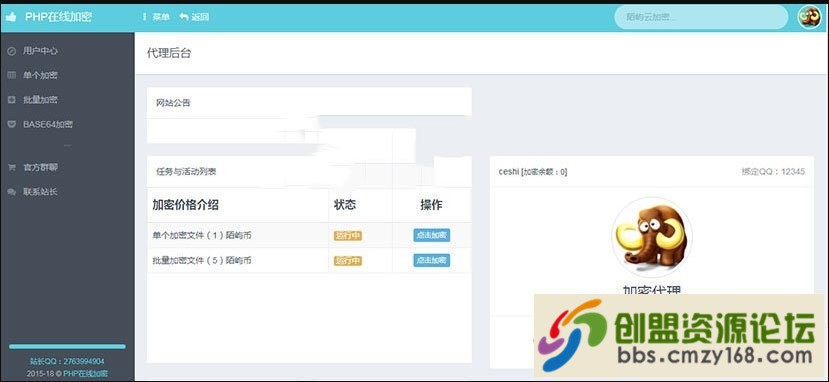
Task: Click the 单个加密 grid icon
Action: coord(11,76)
